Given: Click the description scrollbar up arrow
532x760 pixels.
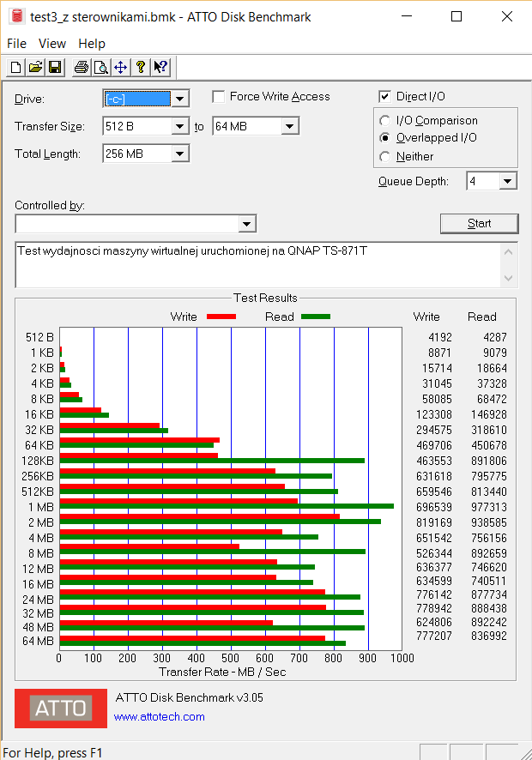Looking at the screenshot, I should point(508,252).
